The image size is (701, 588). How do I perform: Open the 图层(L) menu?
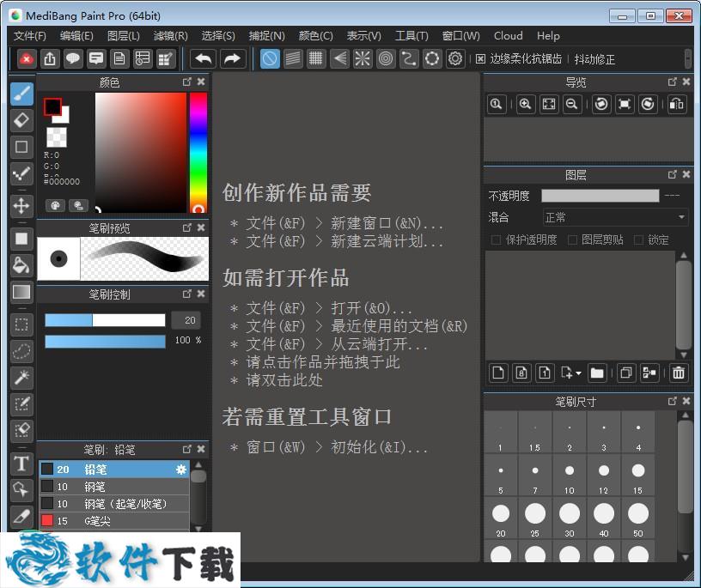tap(124, 36)
